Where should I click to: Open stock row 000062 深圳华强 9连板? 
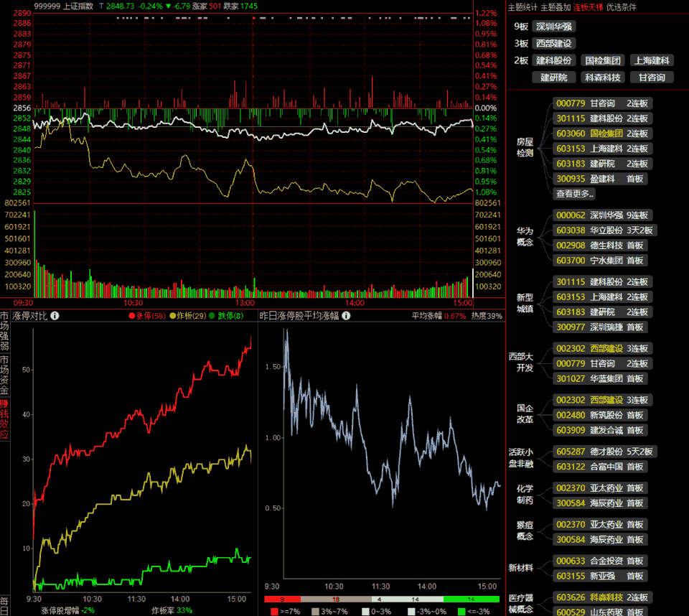click(602, 215)
